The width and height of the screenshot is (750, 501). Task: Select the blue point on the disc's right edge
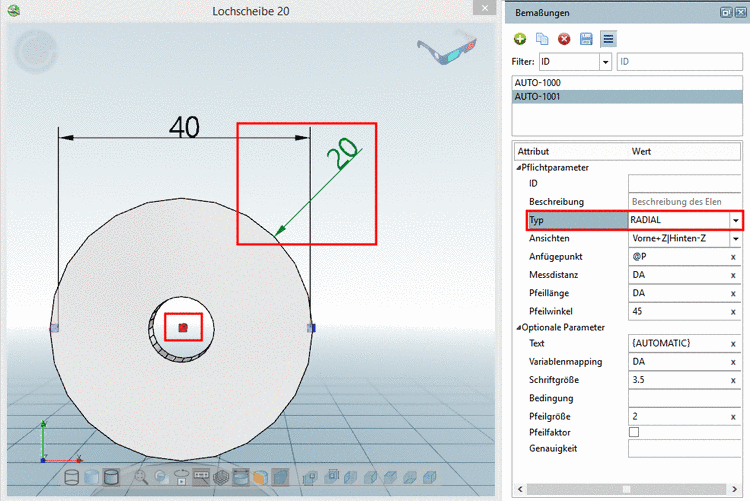tap(311, 328)
